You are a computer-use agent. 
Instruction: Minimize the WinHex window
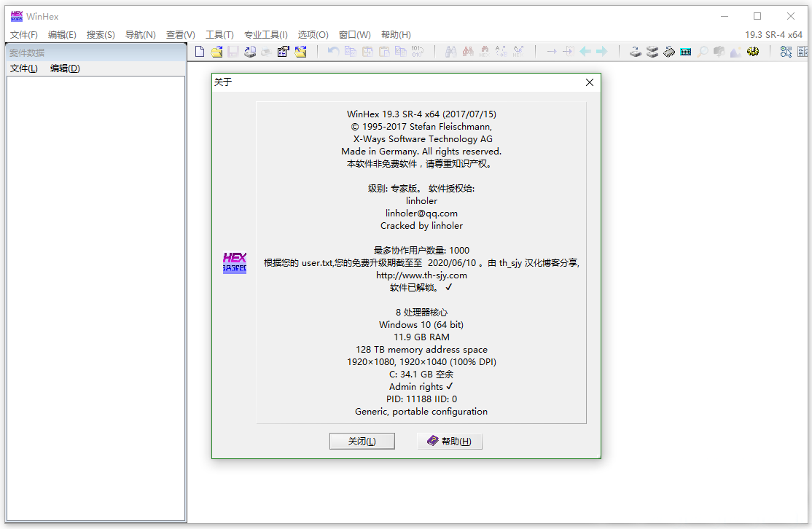[725, 16]
